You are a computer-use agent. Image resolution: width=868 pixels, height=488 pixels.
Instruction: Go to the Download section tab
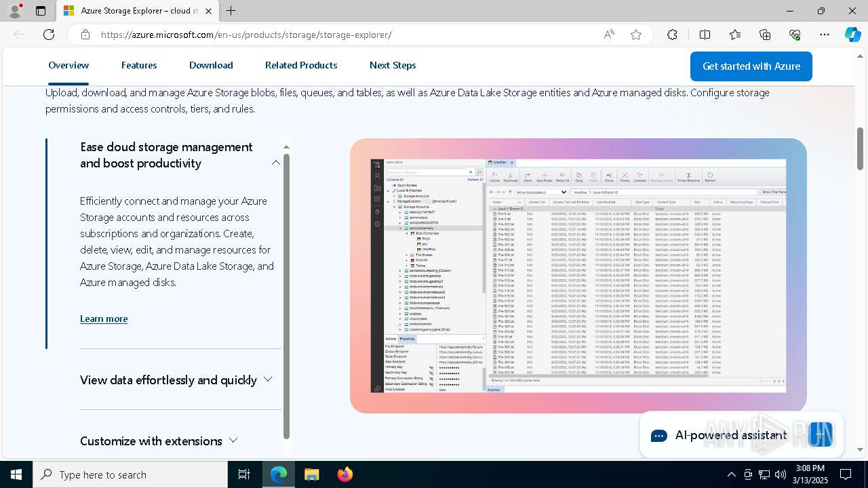coord(211,65)
